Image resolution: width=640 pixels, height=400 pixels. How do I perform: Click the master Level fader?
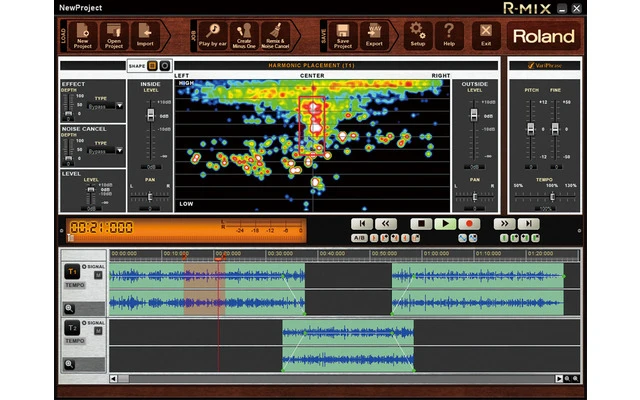point(91,190)
